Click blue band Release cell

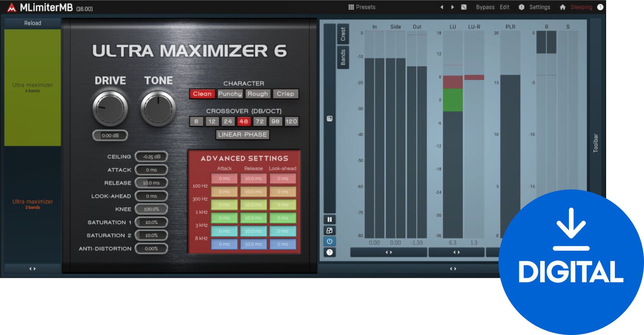coord(253,244)
